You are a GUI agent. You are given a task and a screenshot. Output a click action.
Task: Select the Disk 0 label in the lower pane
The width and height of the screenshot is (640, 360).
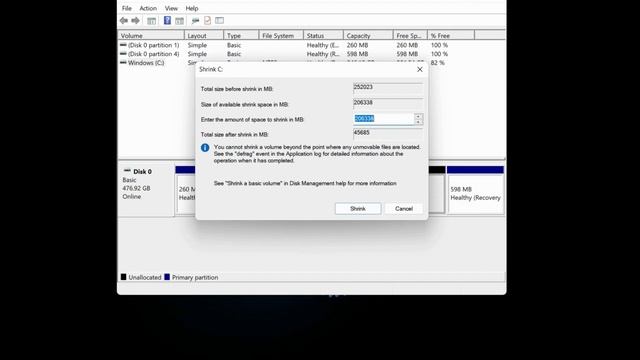point(142,171)
